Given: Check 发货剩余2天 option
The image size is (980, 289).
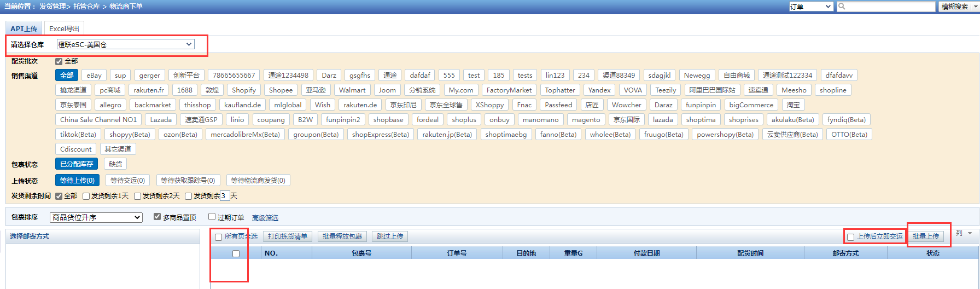Looking at the screenshot, I should [x=137, y=196].
